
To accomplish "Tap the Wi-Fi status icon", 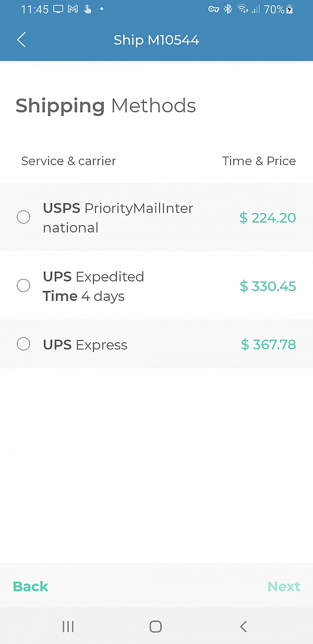I will click(x=242, y=9).
